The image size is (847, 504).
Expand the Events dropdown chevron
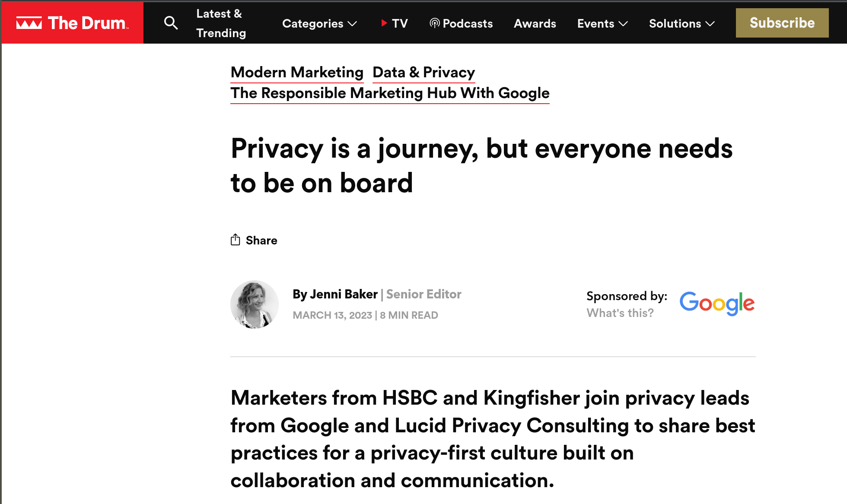click(x=623, y=24)
